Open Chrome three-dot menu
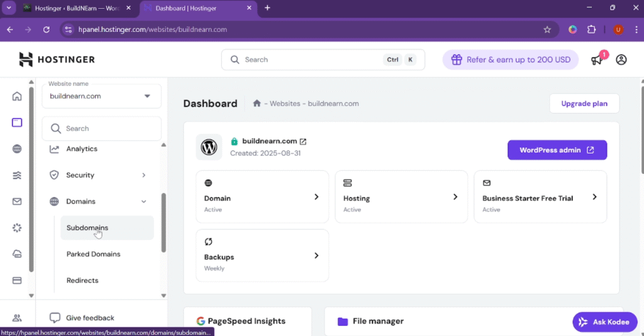Image resolution: width=644 pixels, height=336 pixels. (x=636, y=30)
